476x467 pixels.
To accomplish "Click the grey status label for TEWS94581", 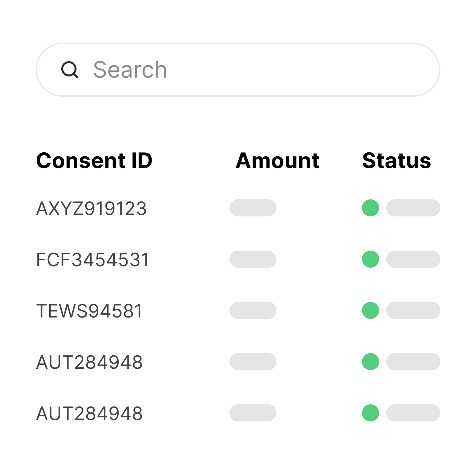I will pyautogui.click(x=413, y=310).
